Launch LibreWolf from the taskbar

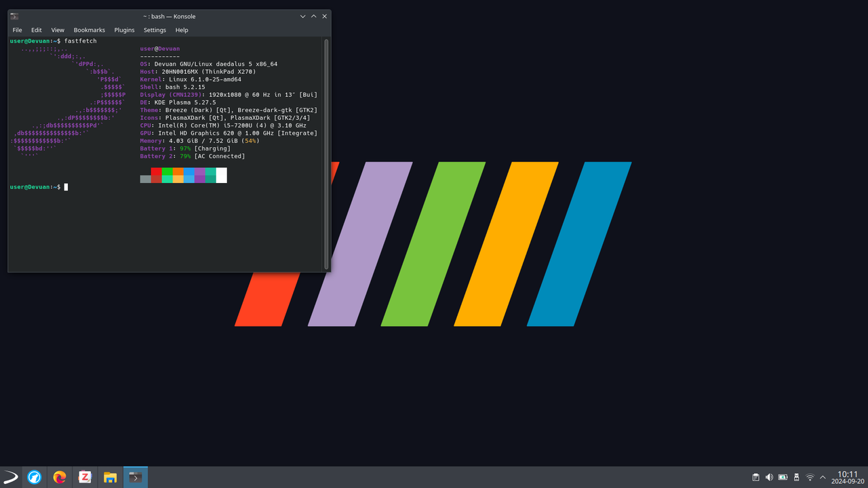[34, 477]
